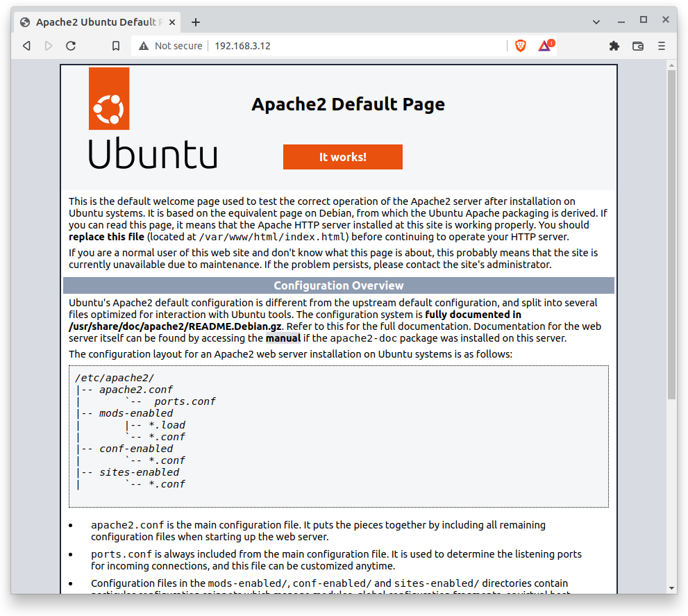Click the /etc/apache2/ line in tree
This screenshot has width=688, height=616.
coord(115,378)
